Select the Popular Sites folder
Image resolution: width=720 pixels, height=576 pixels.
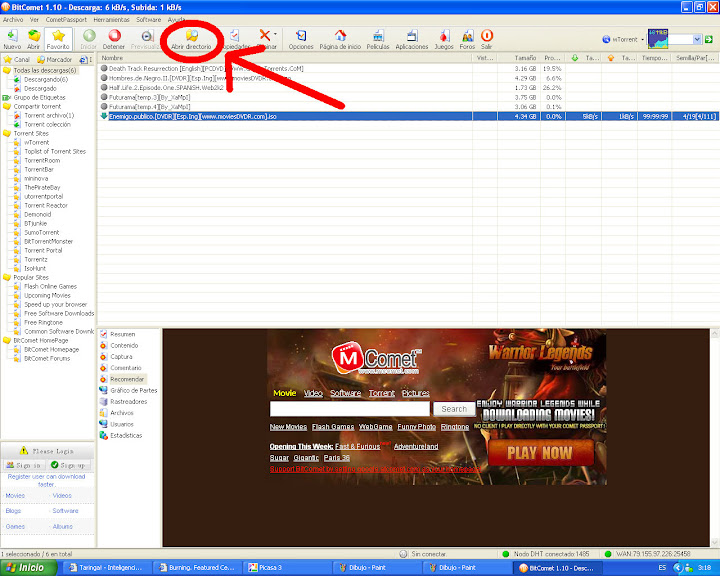pos(31,277)
